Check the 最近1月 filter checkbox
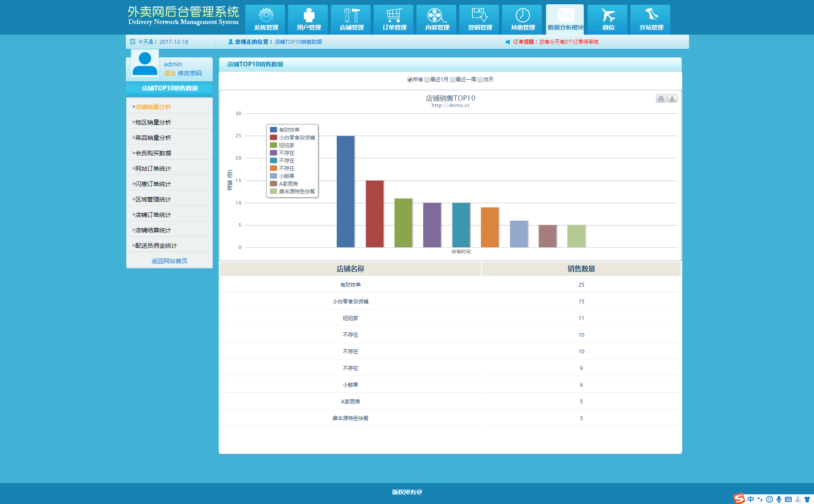 point(427,80)
